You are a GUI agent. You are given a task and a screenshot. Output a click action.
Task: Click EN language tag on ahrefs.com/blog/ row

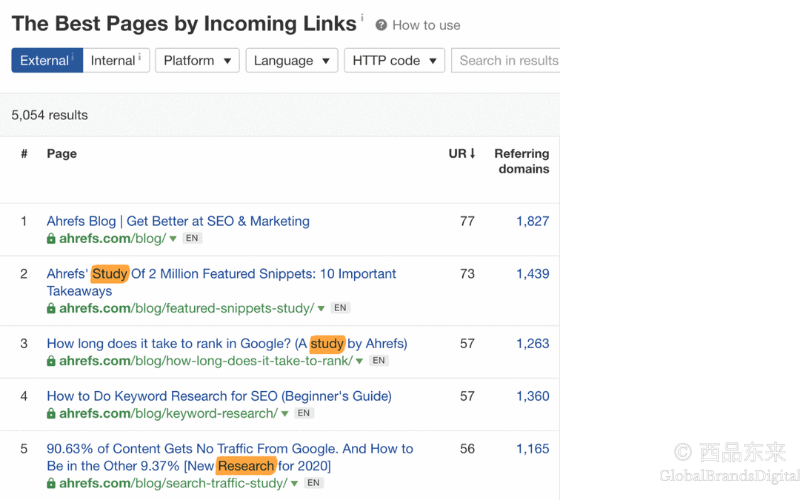click(x=192, y=238)
